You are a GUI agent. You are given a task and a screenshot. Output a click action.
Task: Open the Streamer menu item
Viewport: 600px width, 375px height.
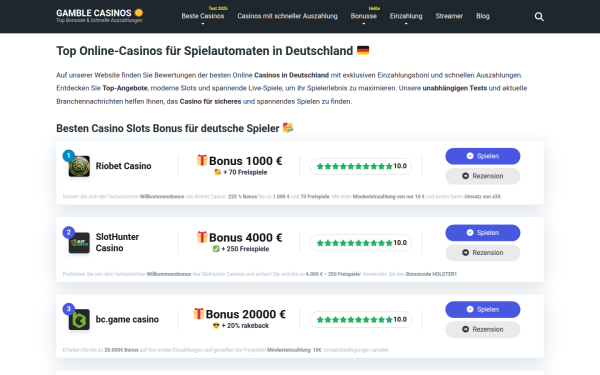449,16
